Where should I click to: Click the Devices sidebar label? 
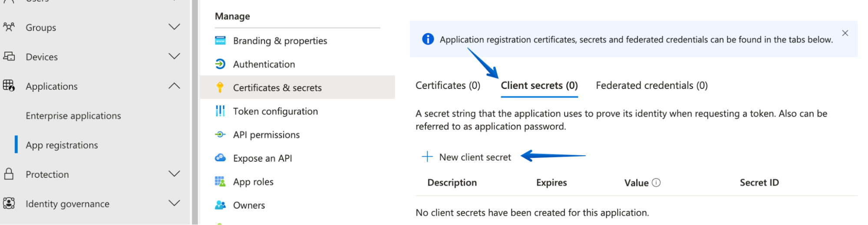42,57
